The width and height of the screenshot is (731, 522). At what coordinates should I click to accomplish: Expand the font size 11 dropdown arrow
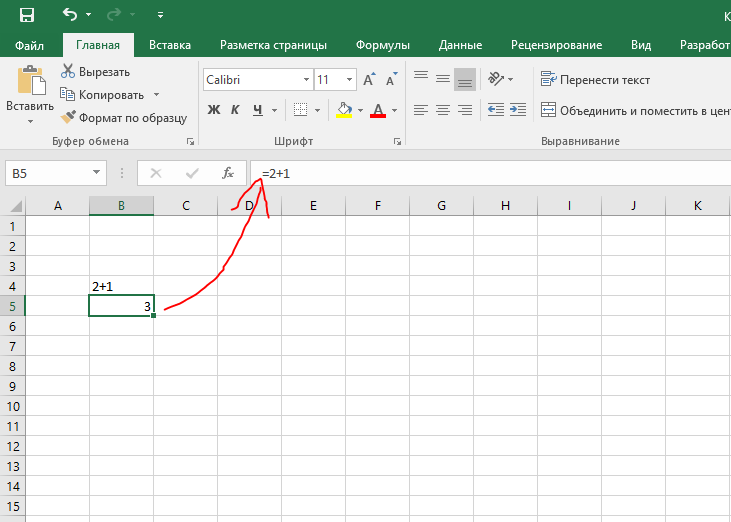(349, 80)
